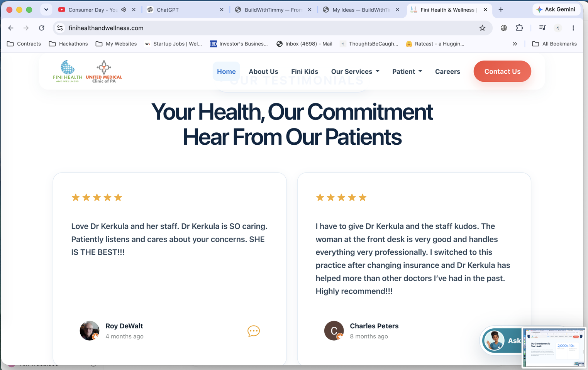Image resolution: width=588 pixels, height=370 pixels.
Task: Click the browser forward arrow
Action: click(26, 28)
